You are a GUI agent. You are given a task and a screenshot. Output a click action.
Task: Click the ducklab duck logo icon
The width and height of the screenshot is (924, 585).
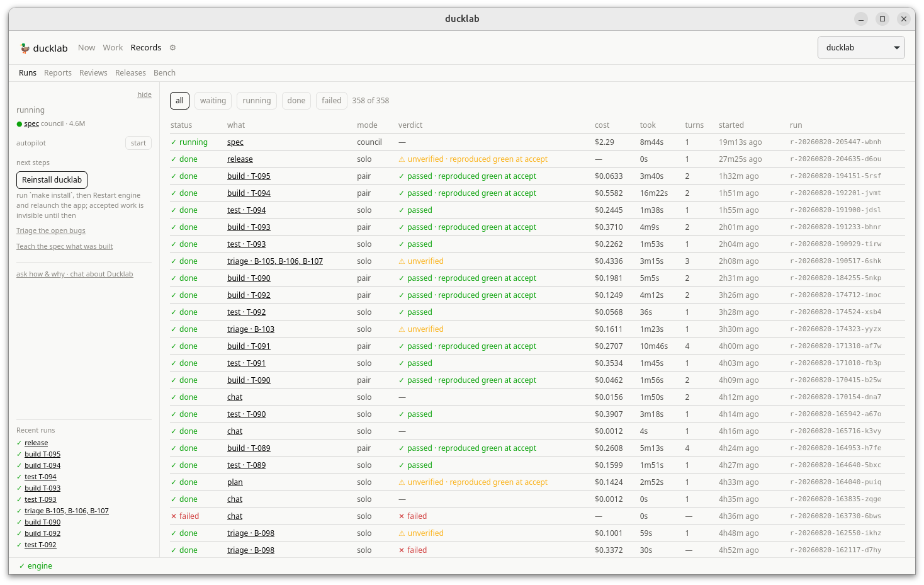click(25, 48)
